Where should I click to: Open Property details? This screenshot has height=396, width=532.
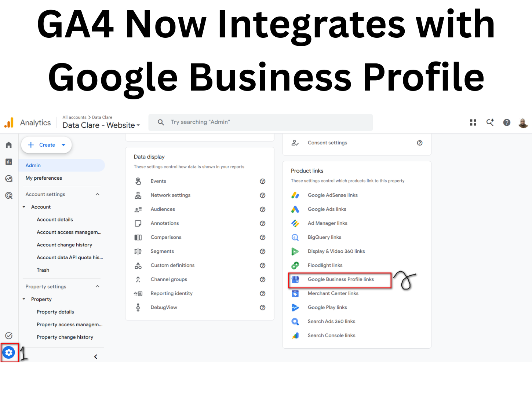pos(55,312)
